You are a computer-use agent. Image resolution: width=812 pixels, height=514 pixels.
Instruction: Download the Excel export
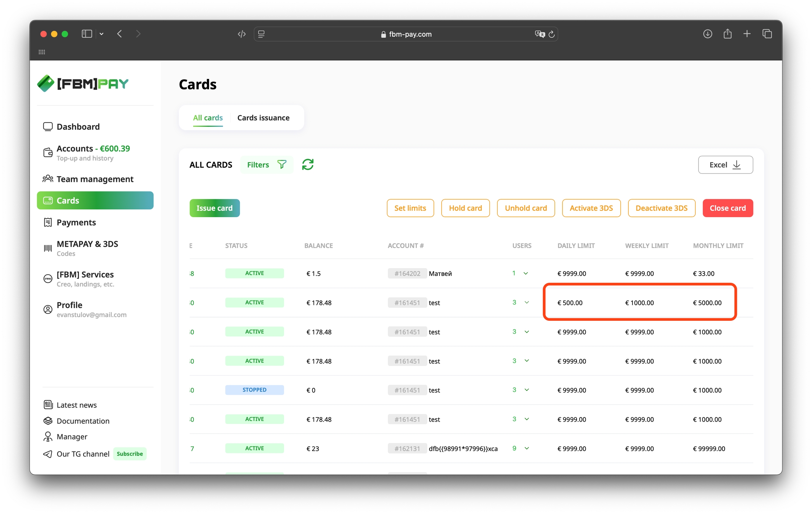pyautogui.click(x=725, y=165)
